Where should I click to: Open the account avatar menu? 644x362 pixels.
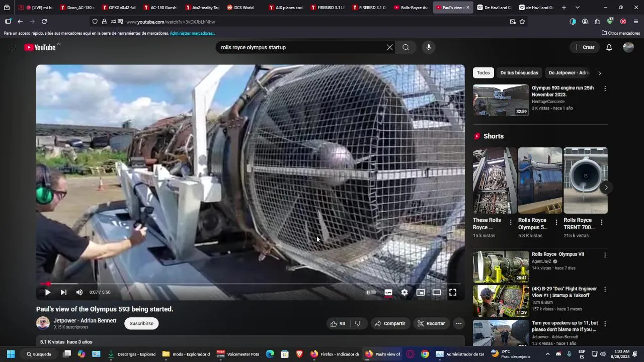pyautogui.click(x=628, y=47)
